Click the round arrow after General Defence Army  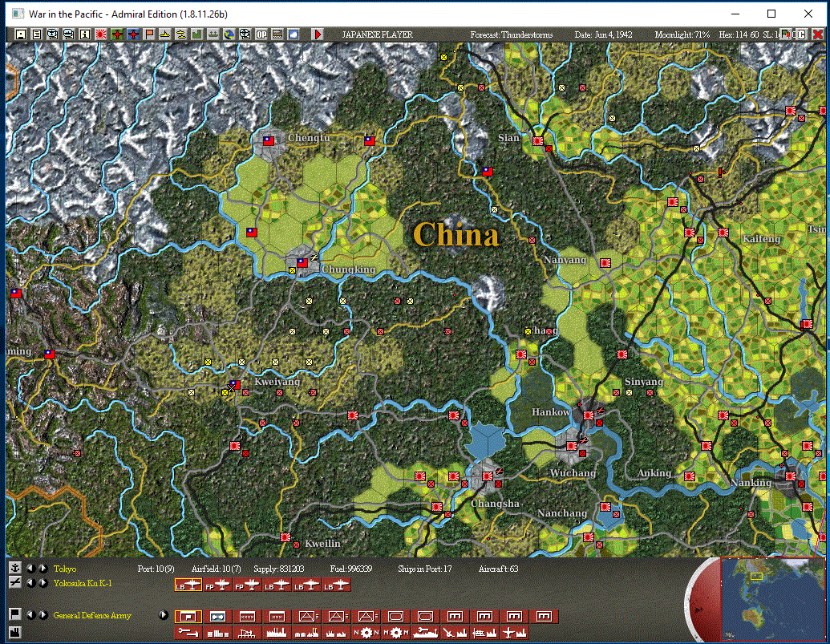click(x=164, y=615)
